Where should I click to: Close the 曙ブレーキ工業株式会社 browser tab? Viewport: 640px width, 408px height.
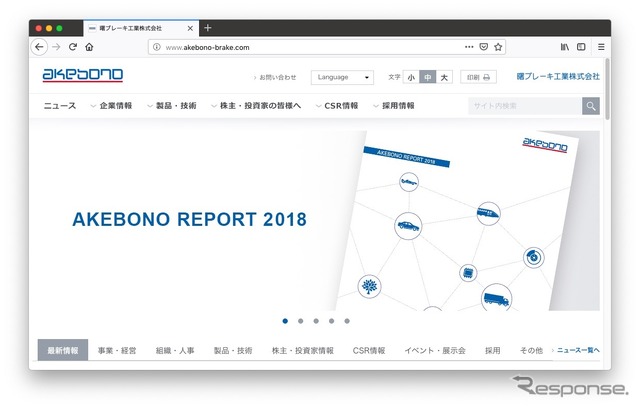[190, 28]
